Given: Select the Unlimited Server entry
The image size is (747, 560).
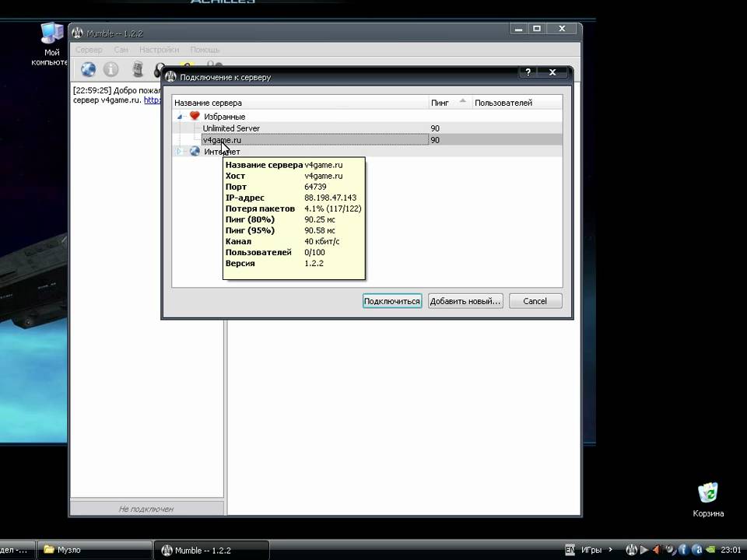Looking at the screenshot, I should (x=231, y=128).
